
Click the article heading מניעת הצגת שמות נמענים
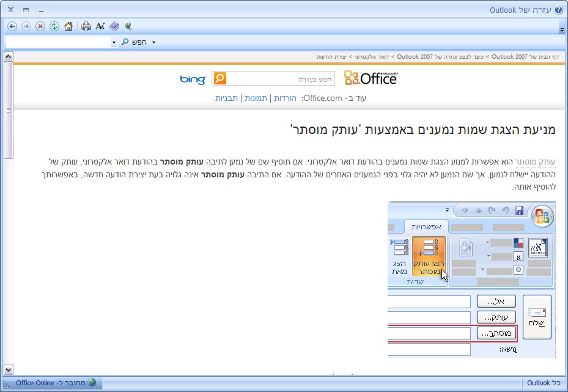point(422,129)
